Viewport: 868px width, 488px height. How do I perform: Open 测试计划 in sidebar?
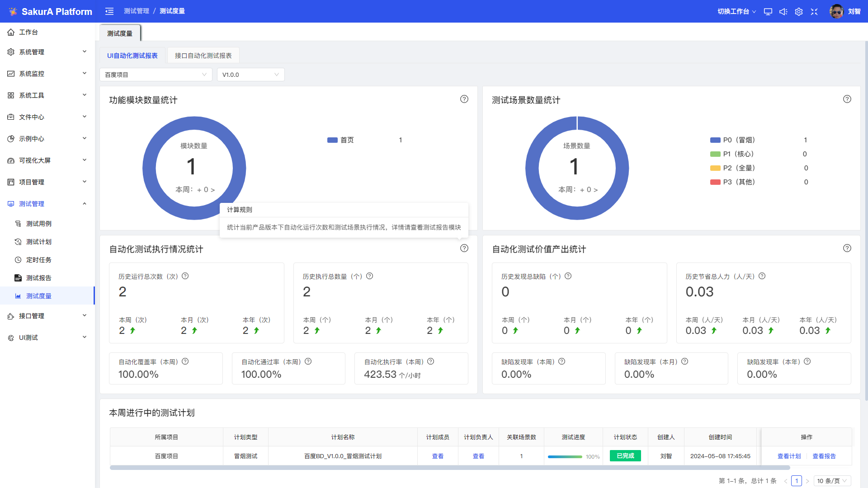pos(47,242)
